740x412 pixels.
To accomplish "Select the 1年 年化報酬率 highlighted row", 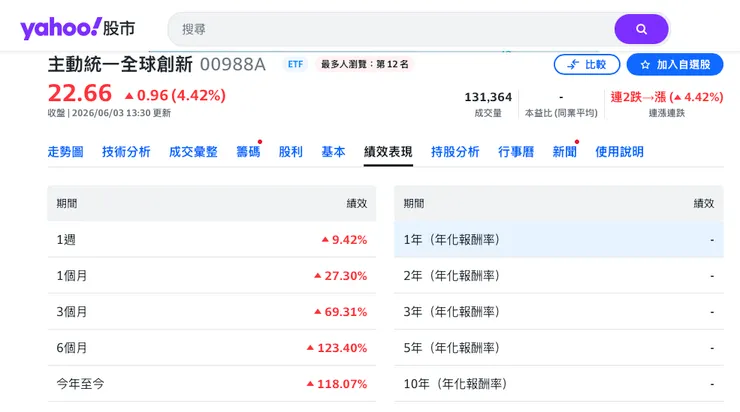I will tap(559, 240).
